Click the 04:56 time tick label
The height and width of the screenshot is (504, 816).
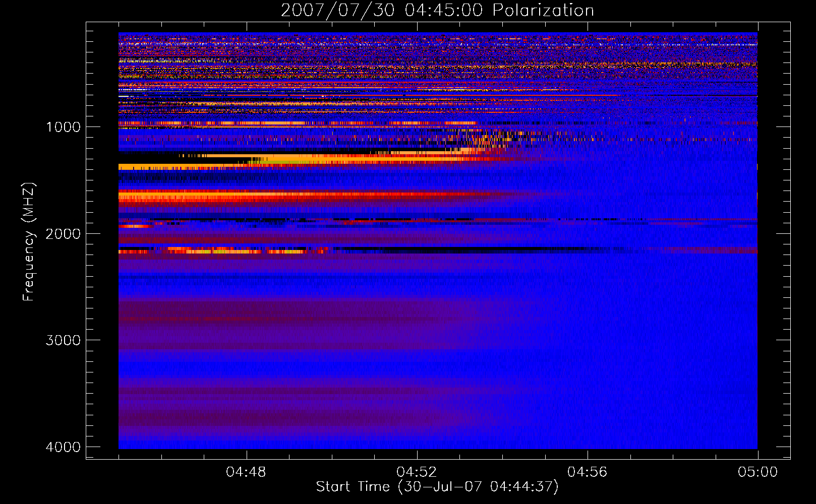[587, 472]
